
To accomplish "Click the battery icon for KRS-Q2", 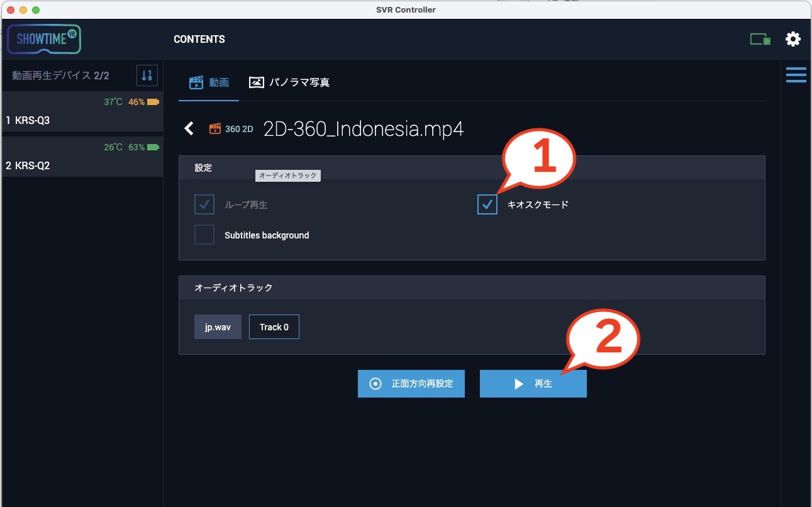I will click(x=153, y=147).
